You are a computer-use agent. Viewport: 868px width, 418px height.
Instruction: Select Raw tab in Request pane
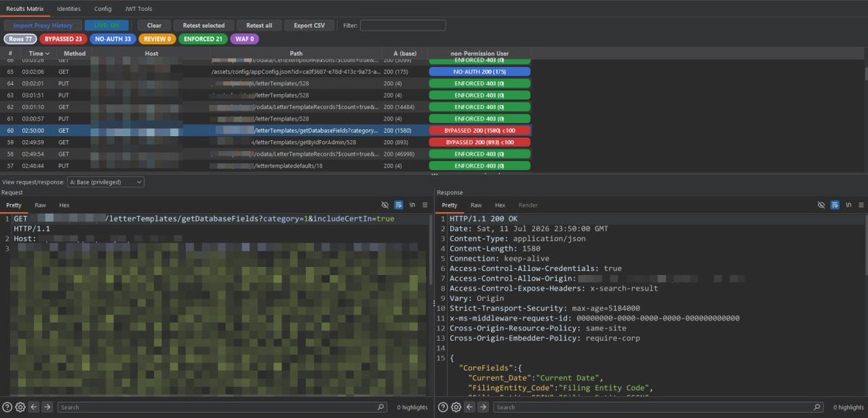tap(40, 205)
